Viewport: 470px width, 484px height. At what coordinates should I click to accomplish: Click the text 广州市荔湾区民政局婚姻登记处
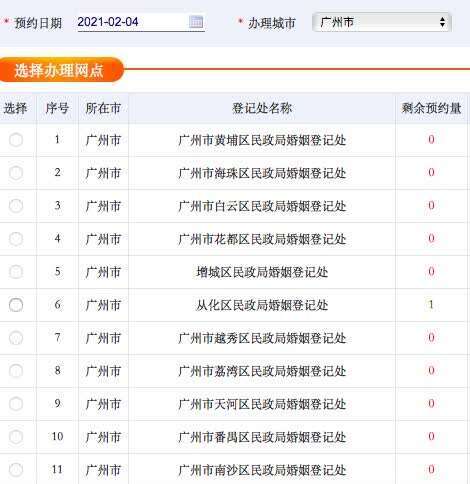[x=262, y=371]
